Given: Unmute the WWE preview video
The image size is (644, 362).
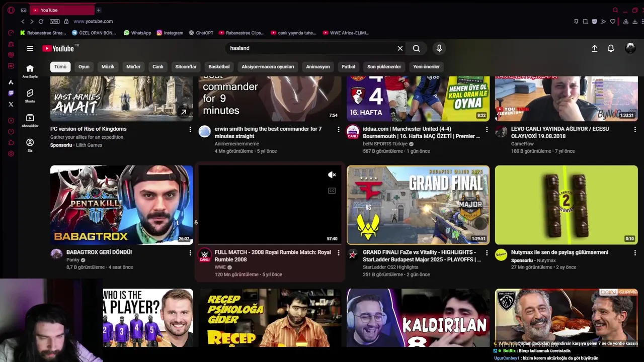Looking at the screenshot, I should tap(332, 175).
